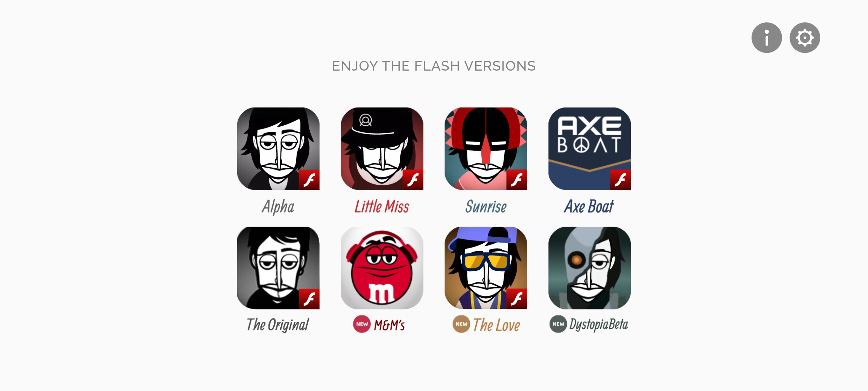
Task: Click the Sunrise text label
Action: coord(486,206)
